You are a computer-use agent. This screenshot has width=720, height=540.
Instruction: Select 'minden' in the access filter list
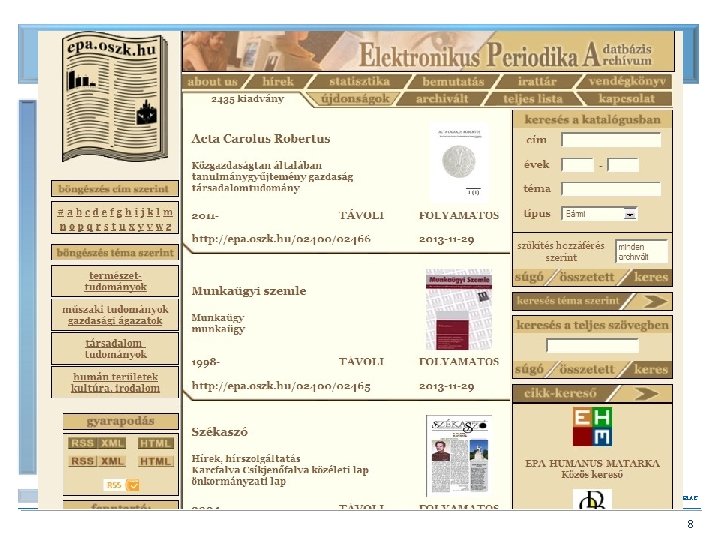631,247
